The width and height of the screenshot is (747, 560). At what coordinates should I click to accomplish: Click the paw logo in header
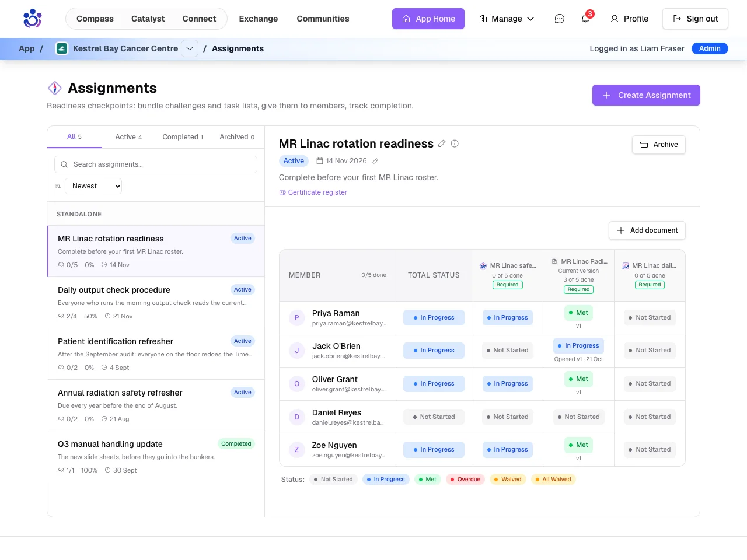tap(33, 19)
